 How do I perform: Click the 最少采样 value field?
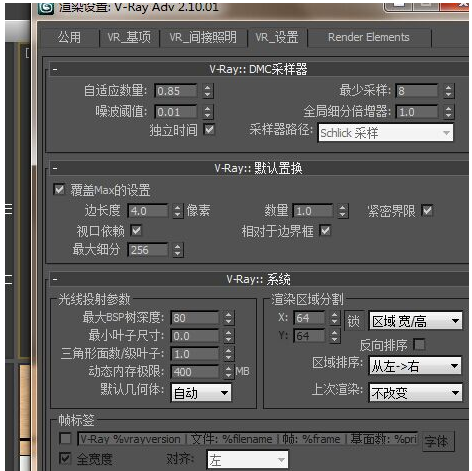tap(417, 91)
